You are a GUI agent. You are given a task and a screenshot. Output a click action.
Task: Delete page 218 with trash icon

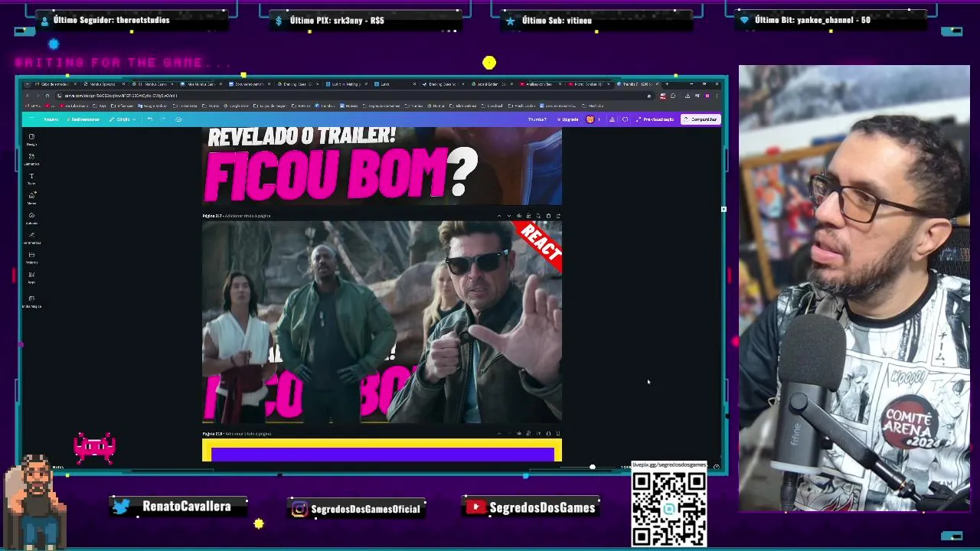(x=548, y=434)
